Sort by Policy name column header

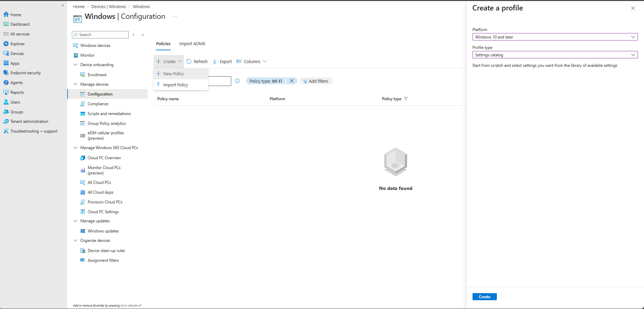[x=168, y=99]
